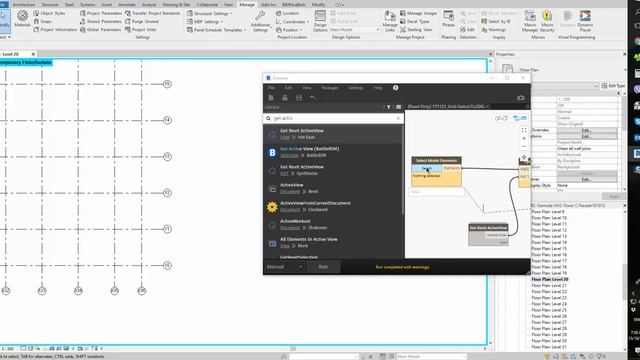
Task: Open Design Options
Action: pos(320,21)
